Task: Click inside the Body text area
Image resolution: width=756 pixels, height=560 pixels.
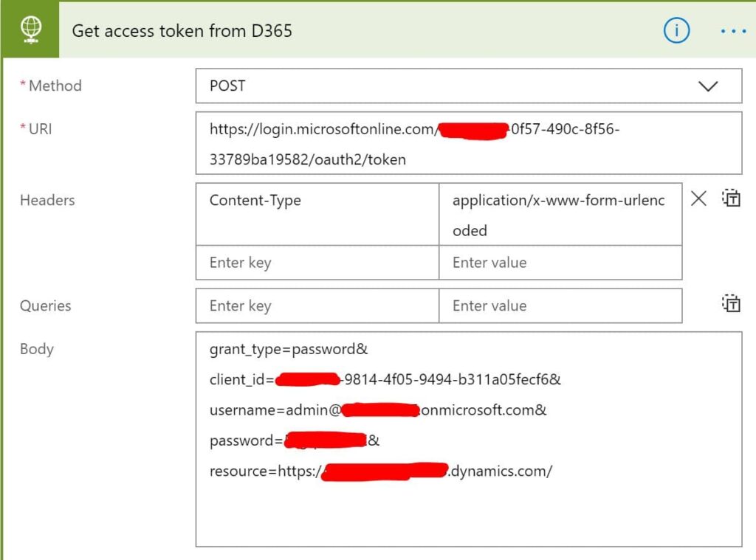Action: [469, 439]
